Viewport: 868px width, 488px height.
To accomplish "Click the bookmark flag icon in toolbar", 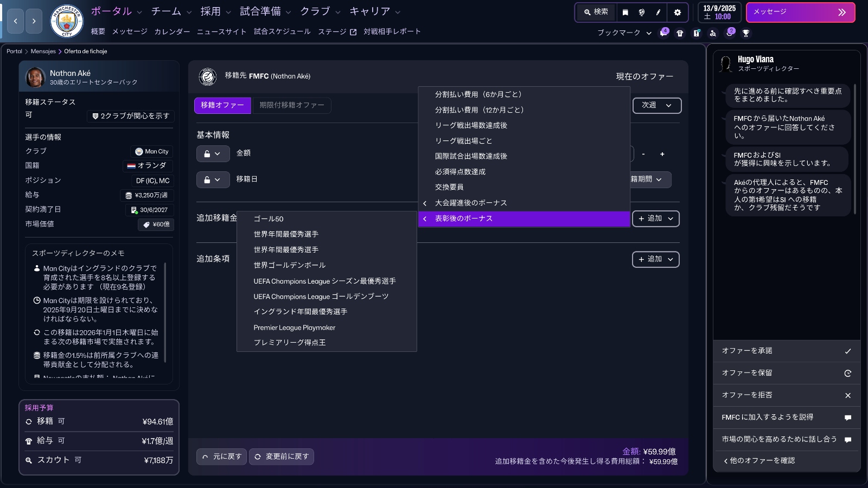I will (625, 12).
